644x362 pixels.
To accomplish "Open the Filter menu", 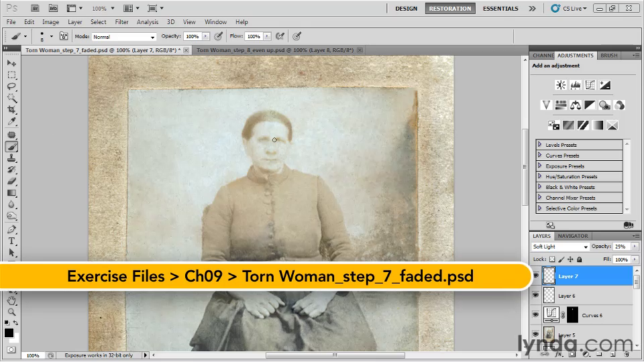I will [x=121, y=21].
